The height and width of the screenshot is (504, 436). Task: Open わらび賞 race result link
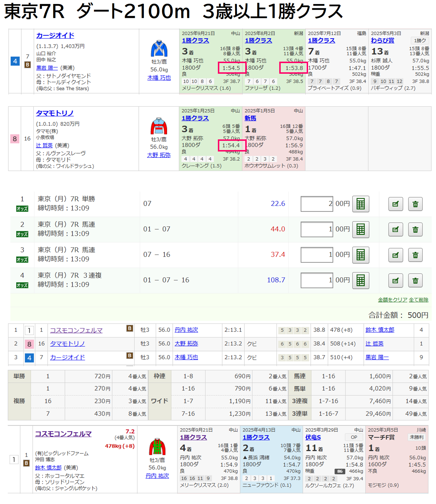coord(382,41)
